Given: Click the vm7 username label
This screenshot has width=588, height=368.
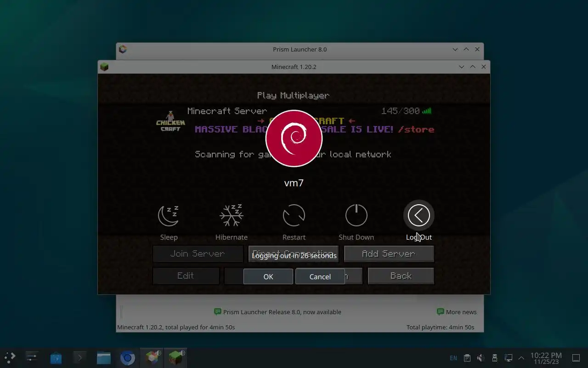Looking at the screenshot, I should pos(294,183).
